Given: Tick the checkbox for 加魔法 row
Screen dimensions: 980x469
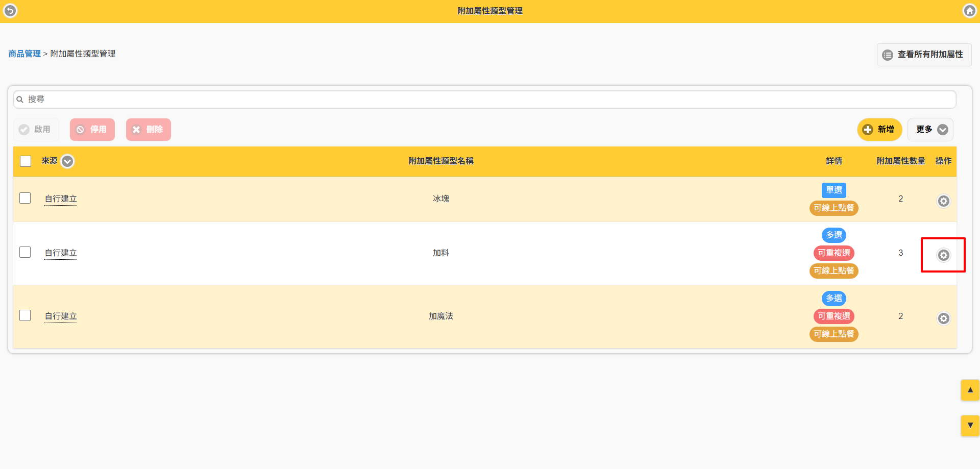Looking at the screenshot, I should pyautogui.click(x=25, y=315).
